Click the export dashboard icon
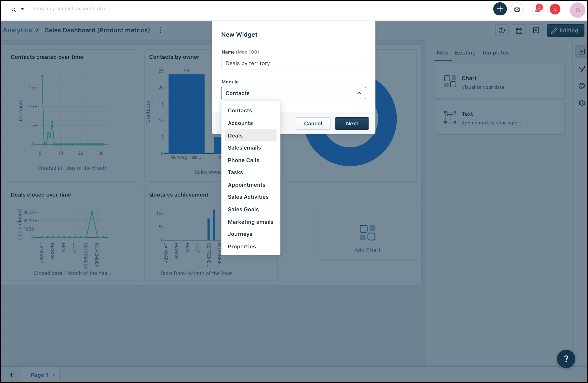Viewport: 588px width, 383px height. [502, 30]
